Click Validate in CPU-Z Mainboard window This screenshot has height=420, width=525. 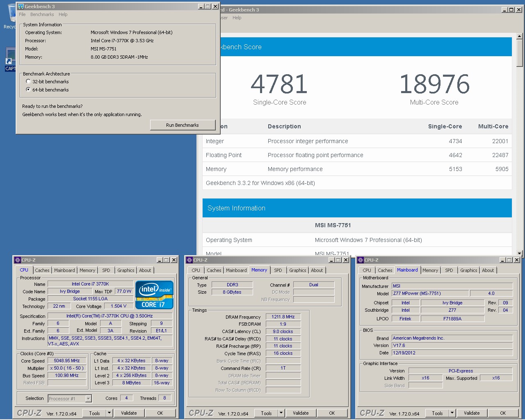[472, 413]
